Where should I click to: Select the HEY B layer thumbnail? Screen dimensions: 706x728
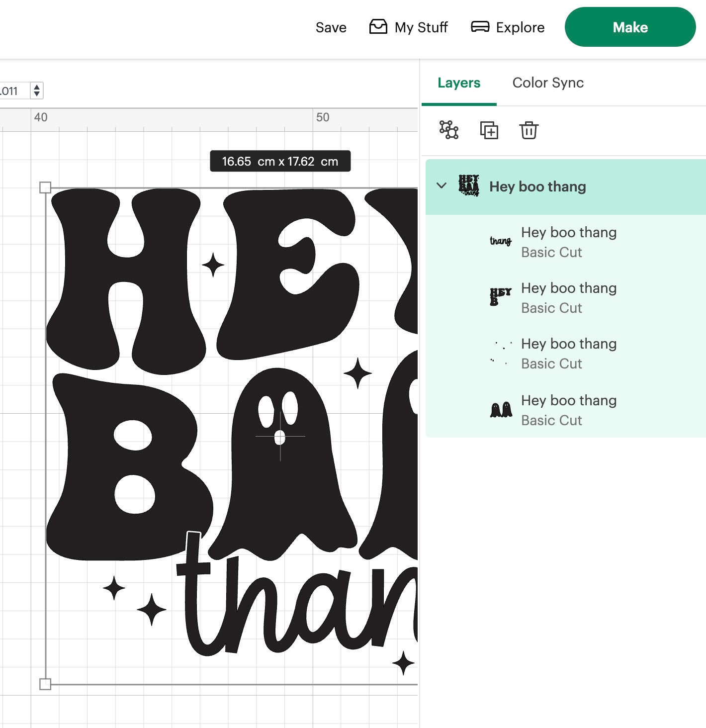pos(500,297)
